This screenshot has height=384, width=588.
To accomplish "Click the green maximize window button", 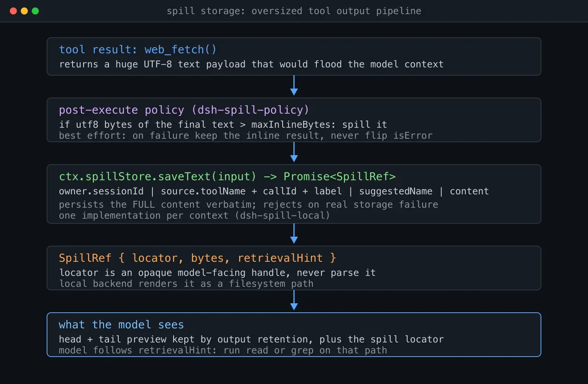I will pyautogui.click(x=35, y=11).
